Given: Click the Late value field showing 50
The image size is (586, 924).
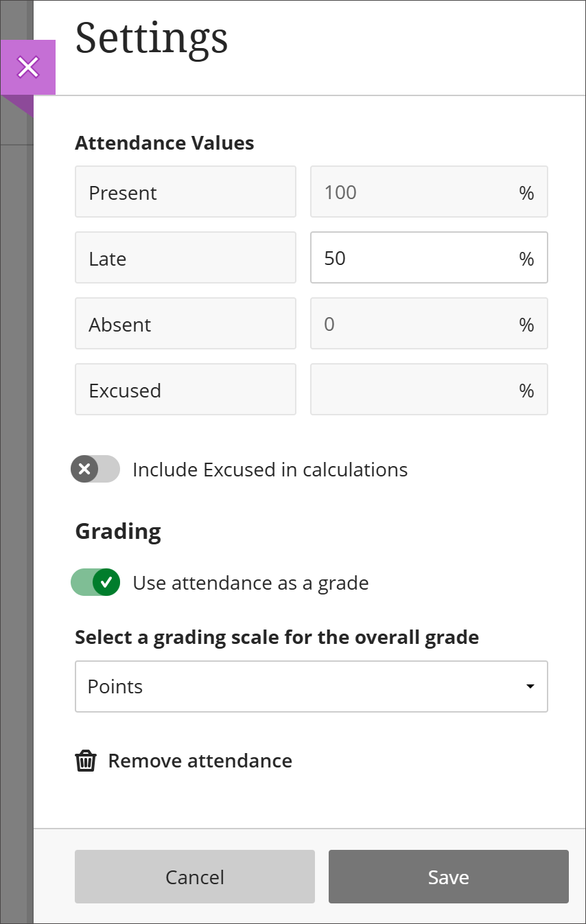Looking at the screenshot, I should click(x=429, y=257).
